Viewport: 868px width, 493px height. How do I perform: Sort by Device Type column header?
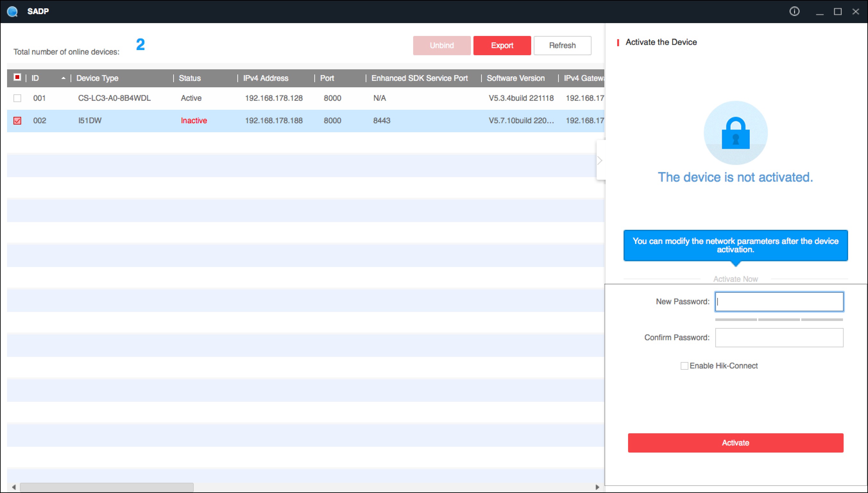(x=98, y=78)
